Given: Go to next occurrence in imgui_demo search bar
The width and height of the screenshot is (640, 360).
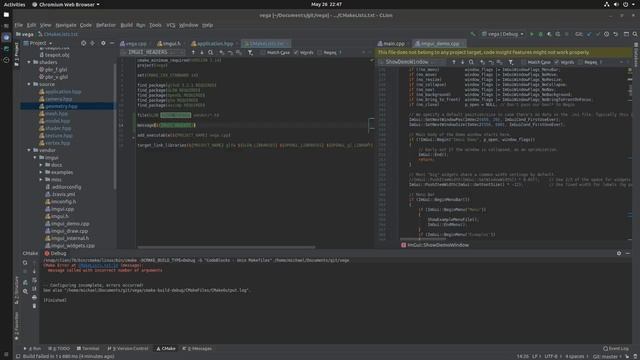Looking at the screenshot, I should 462,62.
